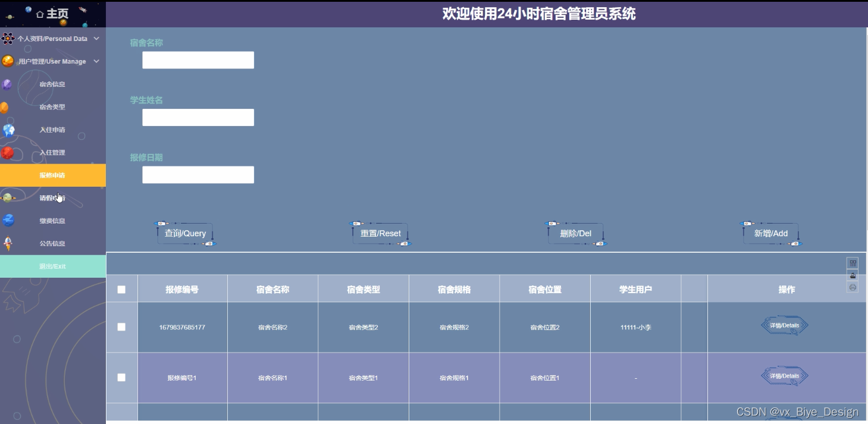Click the cell 宿舍规格2

click(454, 328)
